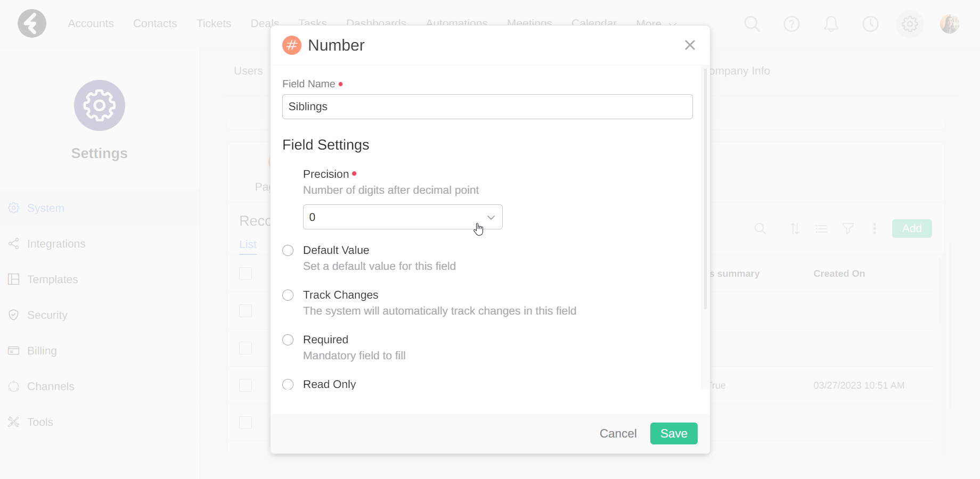Open Templates in sidebar
Image resolution: width=980 pixels, height=479 pixels.
[99, 279]
